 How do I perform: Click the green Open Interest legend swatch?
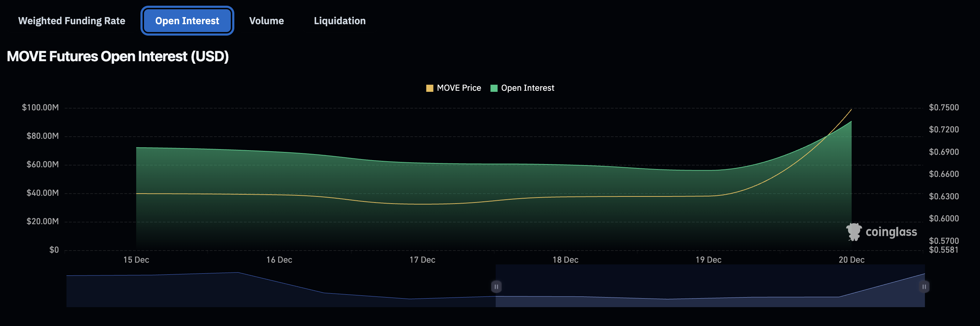tap(494, 88)
